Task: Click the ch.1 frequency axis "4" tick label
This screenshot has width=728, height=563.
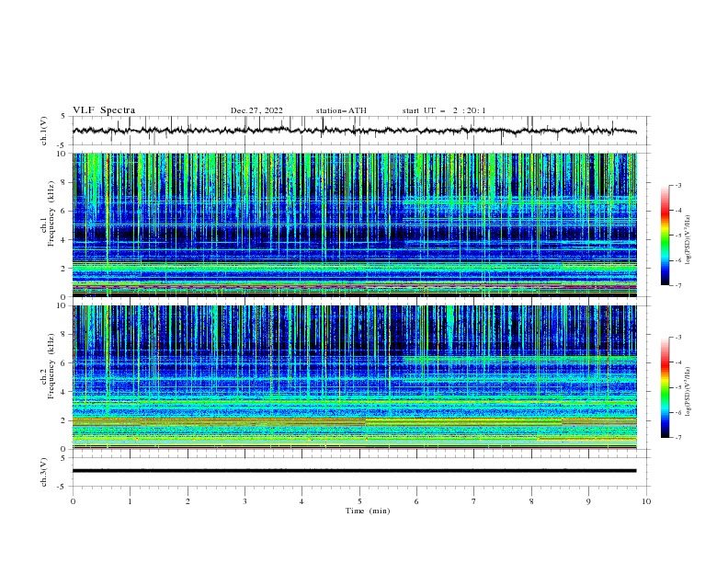Action: click(65, 240)
